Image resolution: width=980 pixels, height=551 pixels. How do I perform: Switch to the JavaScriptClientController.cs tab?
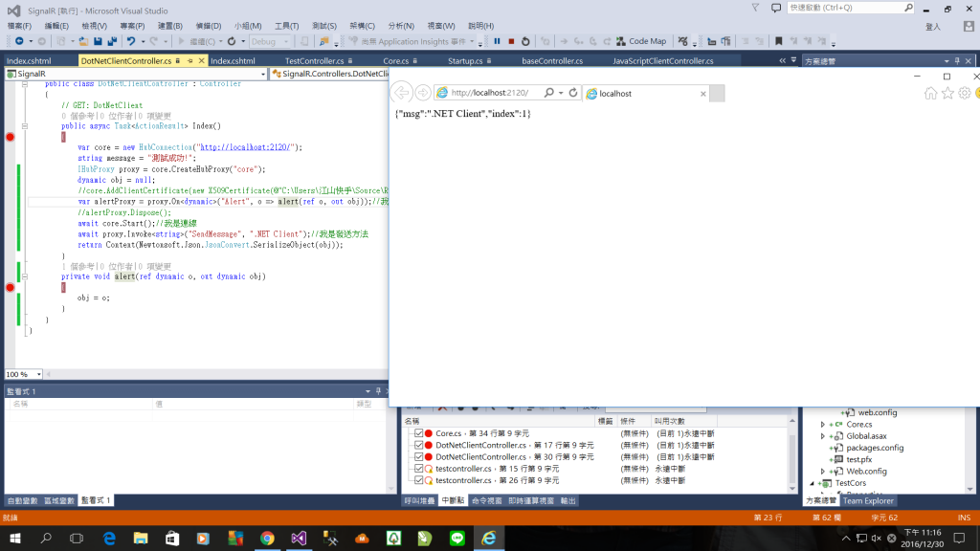(663, 60)
